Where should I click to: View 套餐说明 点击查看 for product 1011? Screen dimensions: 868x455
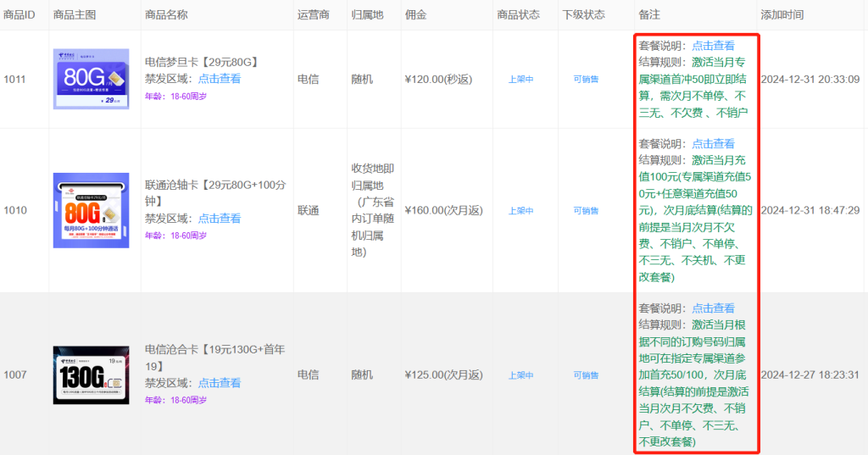(x=713, y=46)
